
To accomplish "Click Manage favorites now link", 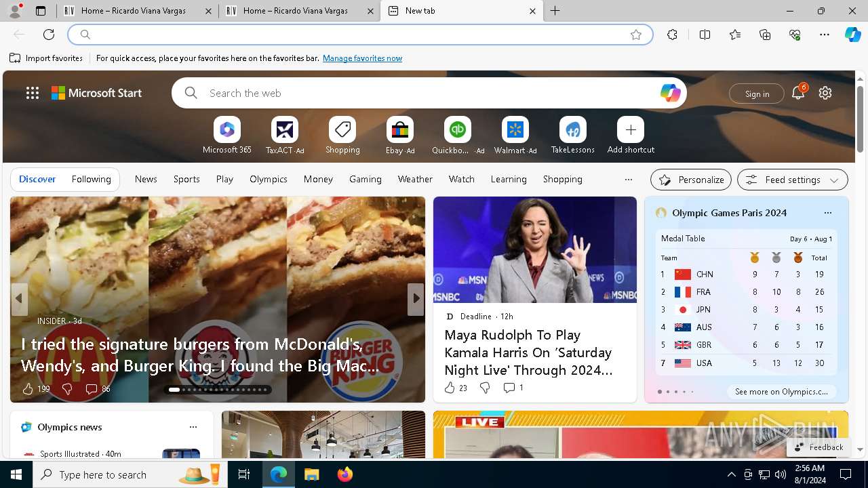I will tap(362, 58).
